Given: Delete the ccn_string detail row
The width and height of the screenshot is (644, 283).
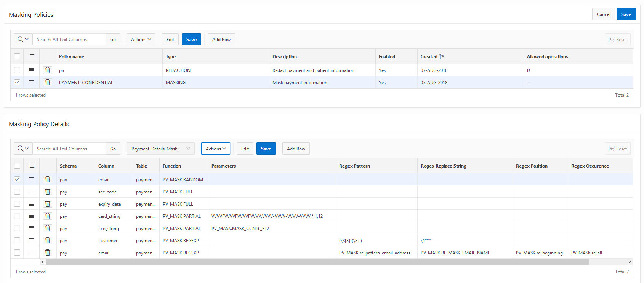Looking at the screenshot, I should coord(48,228).
